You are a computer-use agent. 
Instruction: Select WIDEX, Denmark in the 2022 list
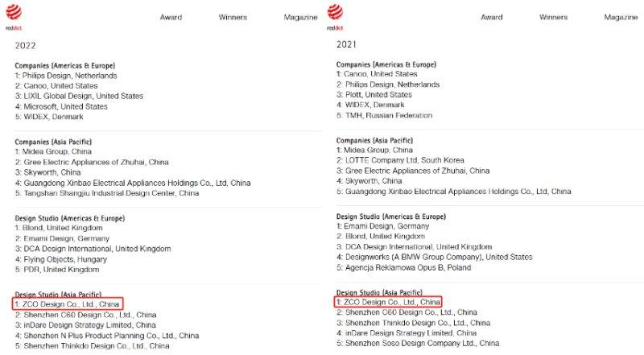point(49,117)
